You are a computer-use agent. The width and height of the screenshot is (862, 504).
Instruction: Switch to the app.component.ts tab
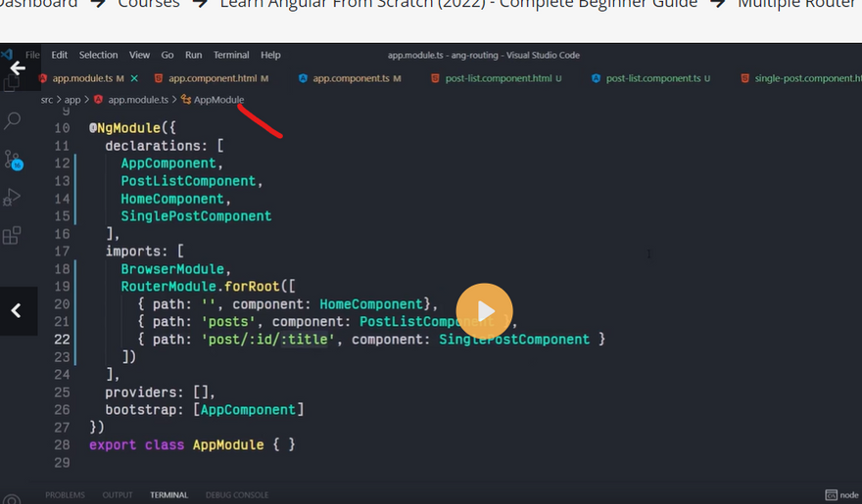click(351, 78)
